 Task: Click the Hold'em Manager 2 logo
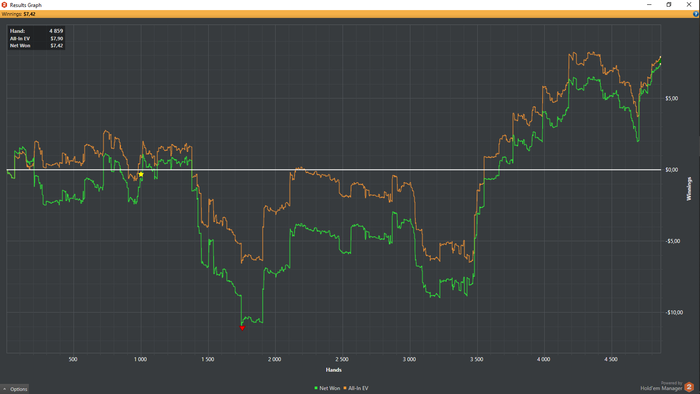coord(689,386)
